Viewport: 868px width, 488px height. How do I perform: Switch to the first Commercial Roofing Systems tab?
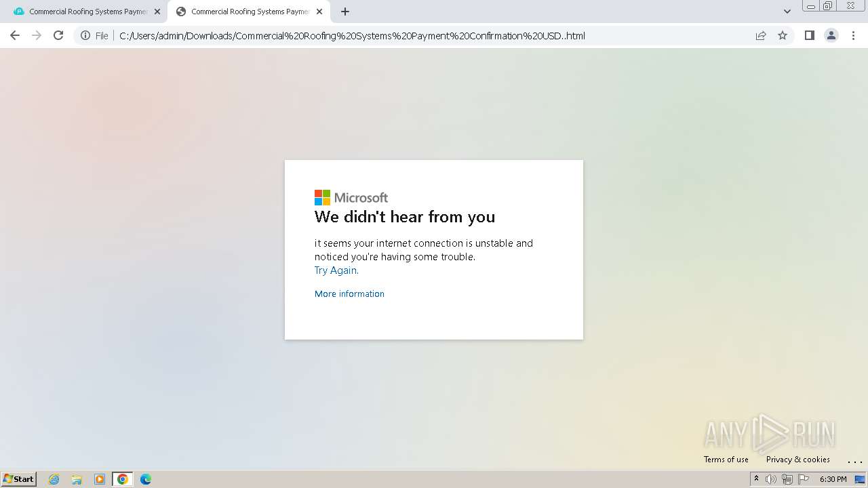click(88, 12)
